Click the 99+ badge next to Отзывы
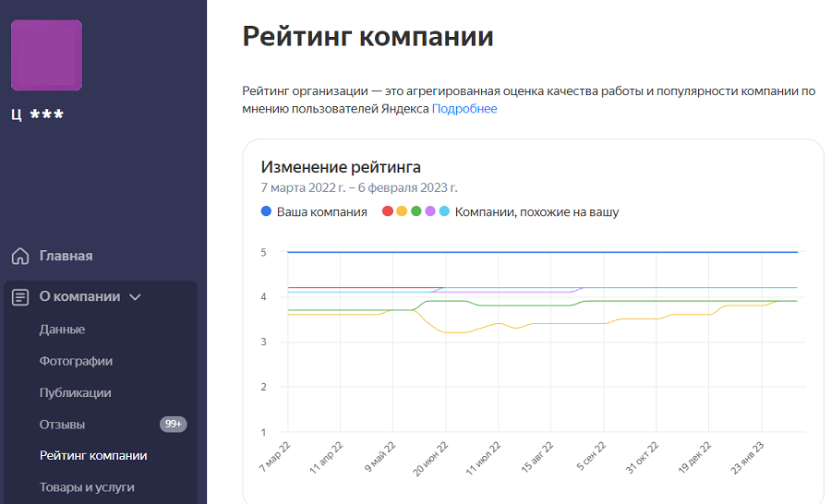The width and height of the screenshot is (831, 504). point(173,425)
